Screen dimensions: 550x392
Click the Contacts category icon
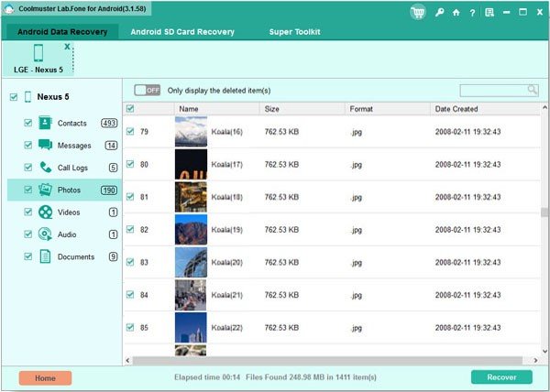45,123
